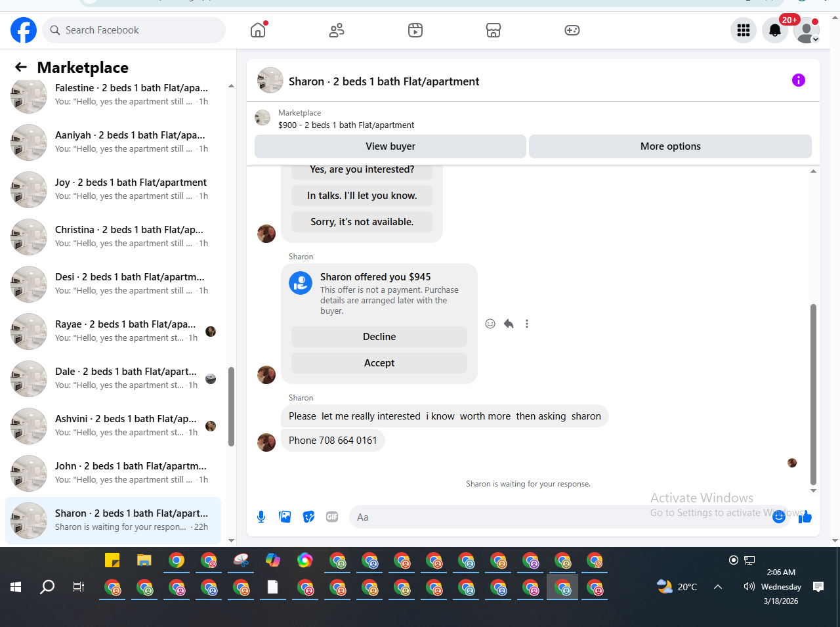Decline Sharon's $945 offer
The image size is (840, 627).
click(379, 337)
